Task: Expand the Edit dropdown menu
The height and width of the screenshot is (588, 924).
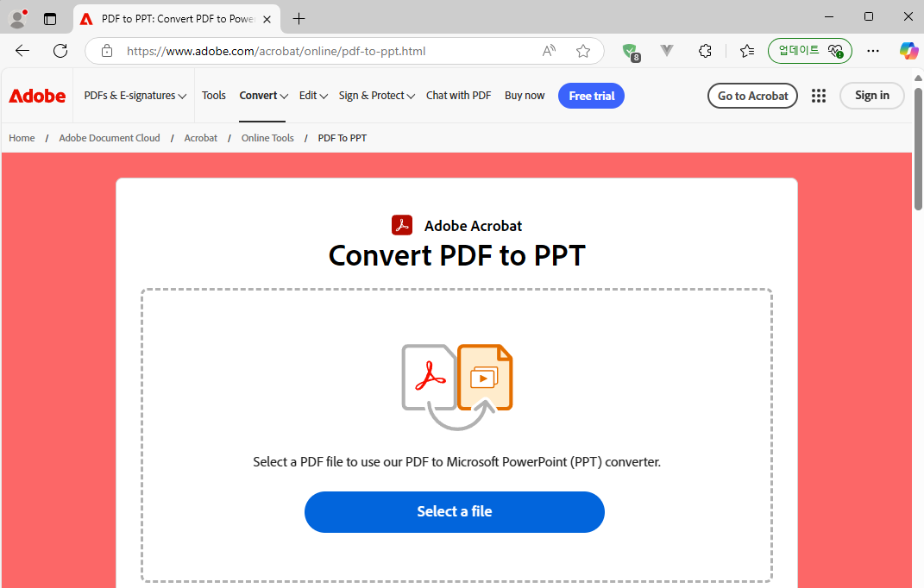Action: 313,96
